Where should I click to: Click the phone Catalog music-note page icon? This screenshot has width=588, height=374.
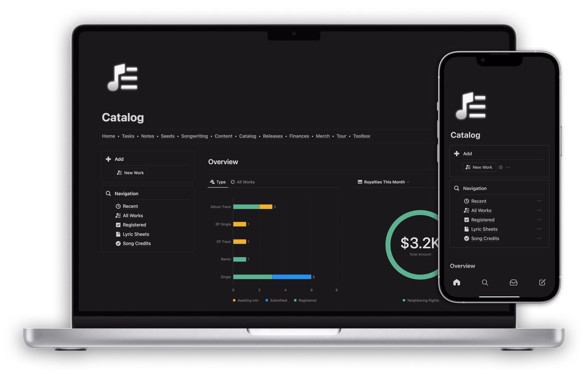[x=471, y=106]
